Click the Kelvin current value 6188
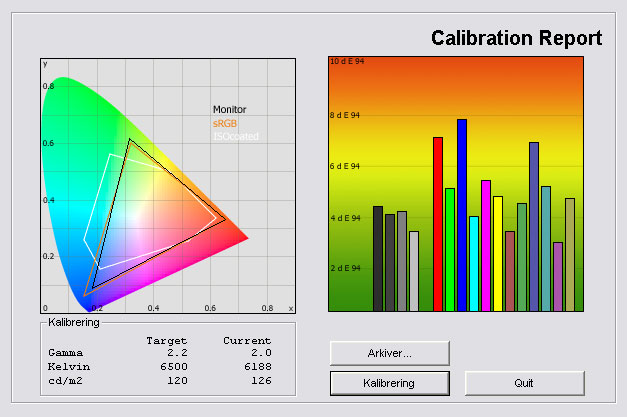The height and width of the screenshot is (417, 627). [x=258, y=367]
